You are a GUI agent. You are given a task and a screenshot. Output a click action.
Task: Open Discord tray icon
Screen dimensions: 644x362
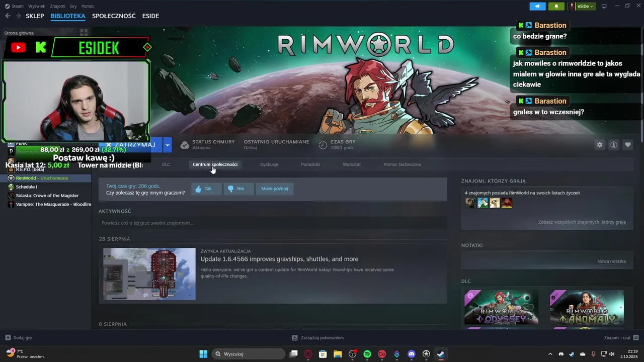coord(561,354)
